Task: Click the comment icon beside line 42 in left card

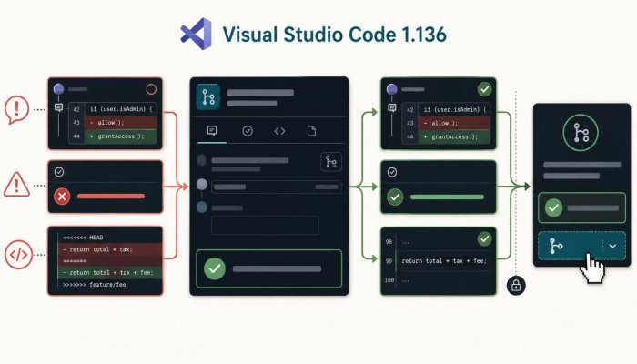Action: point(58,107)
